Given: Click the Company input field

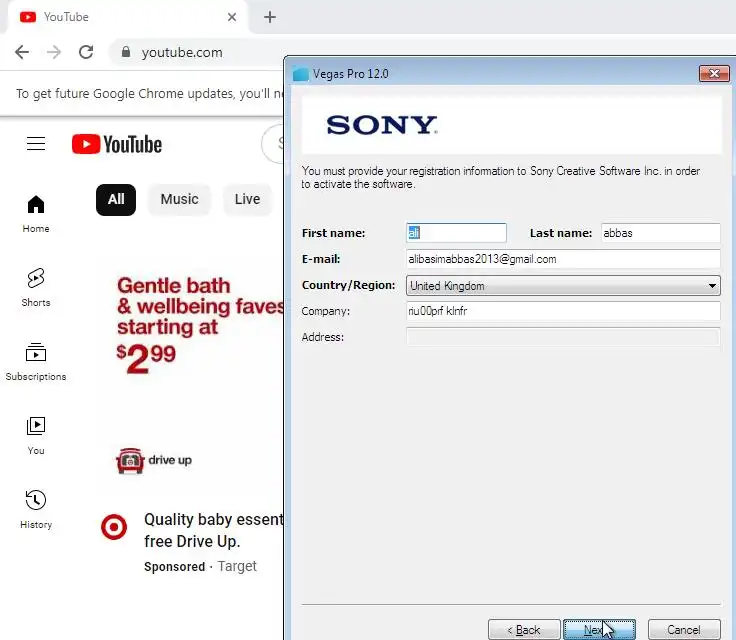Looking at the screenshot, I should click(563, 311).
